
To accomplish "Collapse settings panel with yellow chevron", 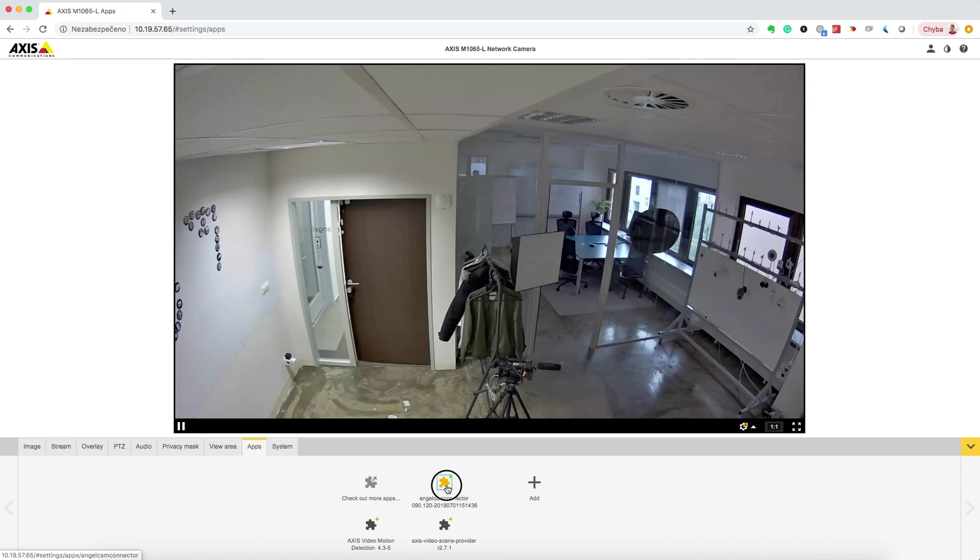I will [x=971, y=446].
